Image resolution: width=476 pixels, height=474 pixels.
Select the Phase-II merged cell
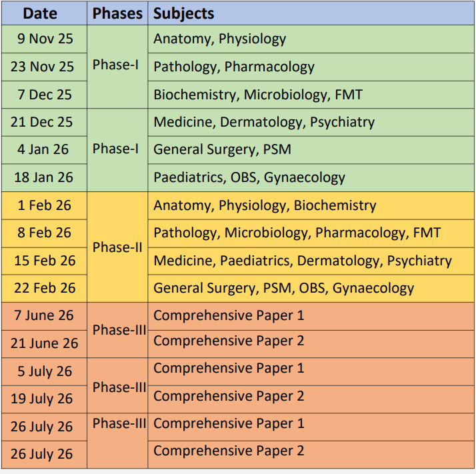tap(117, 247)
